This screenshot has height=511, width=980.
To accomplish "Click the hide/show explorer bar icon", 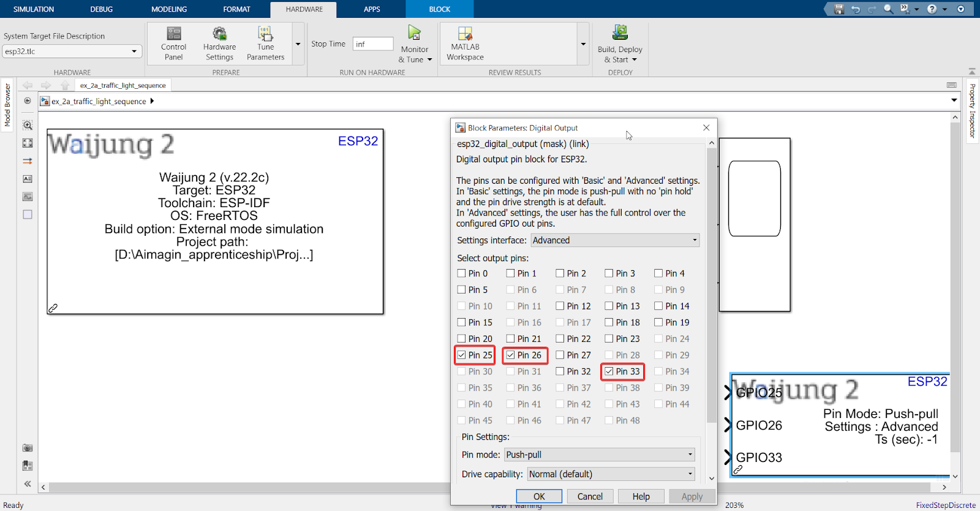I will click(28, 100).
